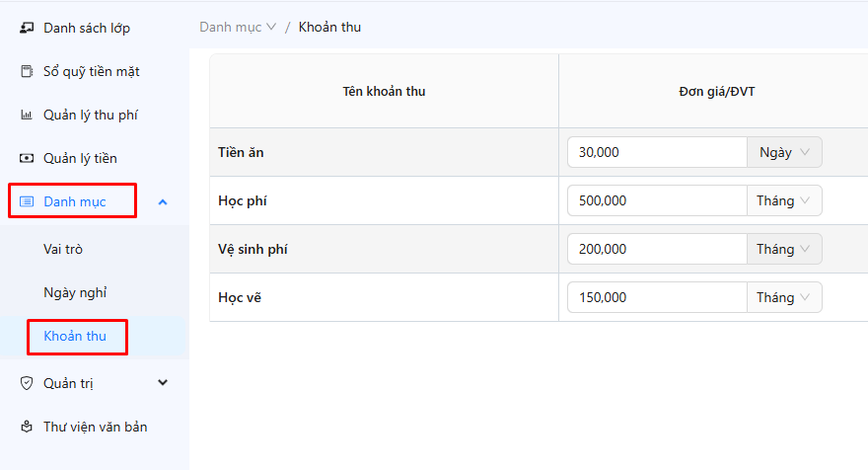The image size is (868, 470).
Task: Open unit dropdown for Học vẽ
Action: pos(784,297)
